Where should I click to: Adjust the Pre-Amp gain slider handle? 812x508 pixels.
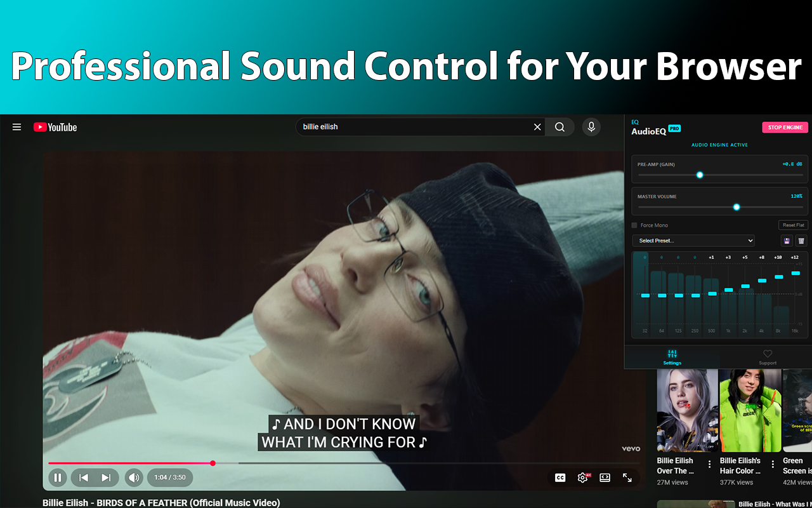(700, 175)
